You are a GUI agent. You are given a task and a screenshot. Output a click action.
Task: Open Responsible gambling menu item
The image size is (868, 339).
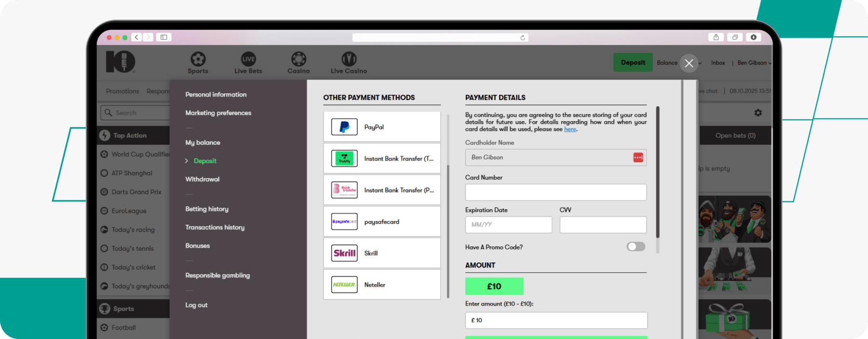pos(217,275)
